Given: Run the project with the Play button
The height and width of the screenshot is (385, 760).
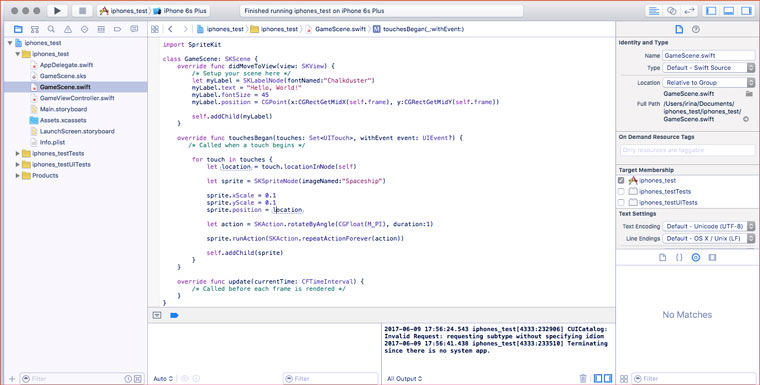Looking at the screenshot, I should tap(57, 11).
